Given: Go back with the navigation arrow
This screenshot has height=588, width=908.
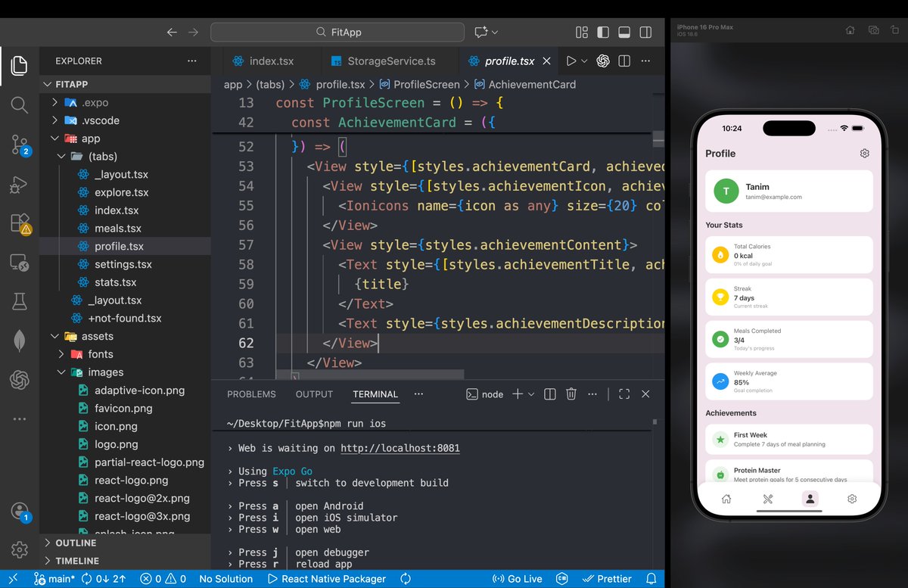Looking at the screenshot, I should tap(172, 33).
